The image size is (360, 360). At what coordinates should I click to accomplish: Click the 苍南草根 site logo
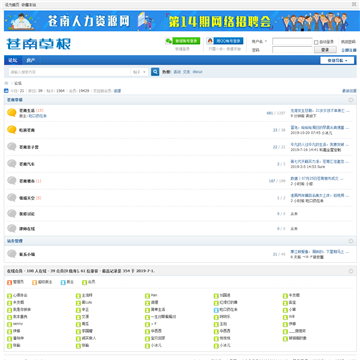click(x=39, y=44)
